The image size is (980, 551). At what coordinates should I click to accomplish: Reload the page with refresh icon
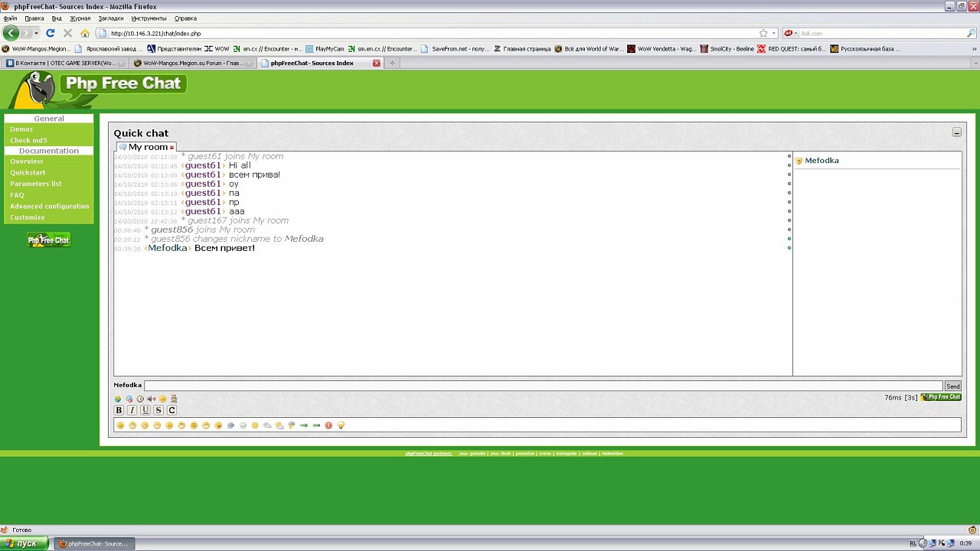coord(51,33)
